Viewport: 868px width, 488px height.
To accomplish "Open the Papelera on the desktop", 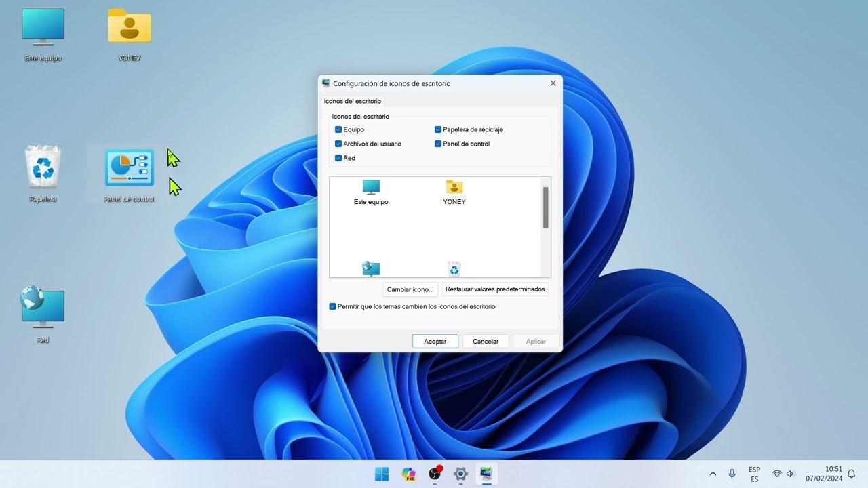I will tap(42, 166).
